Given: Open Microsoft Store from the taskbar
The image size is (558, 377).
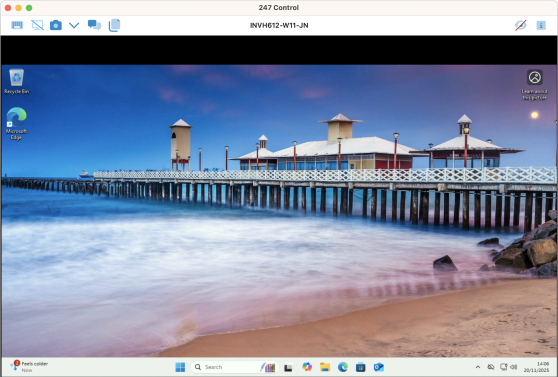Looking at the screenshot, I should tap(360, 367).
